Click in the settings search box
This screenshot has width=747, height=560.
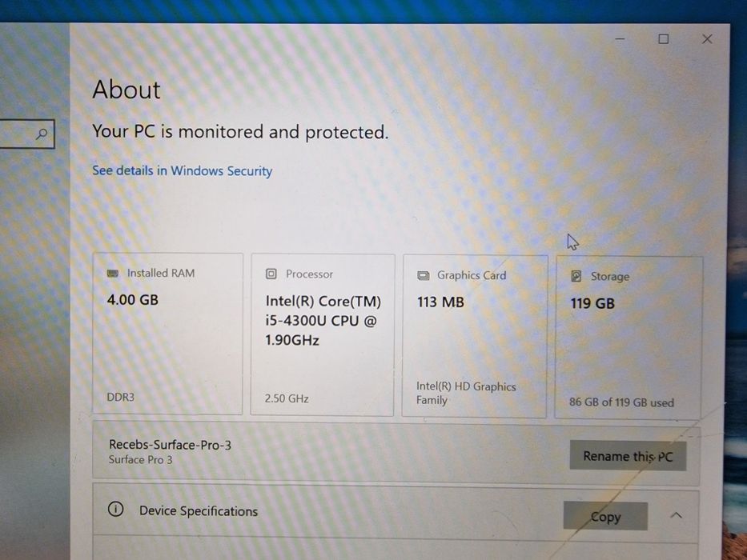tap(26, 134)
